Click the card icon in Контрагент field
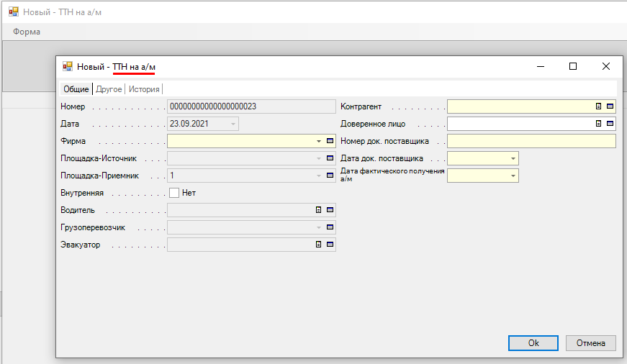 pos(610,106)
